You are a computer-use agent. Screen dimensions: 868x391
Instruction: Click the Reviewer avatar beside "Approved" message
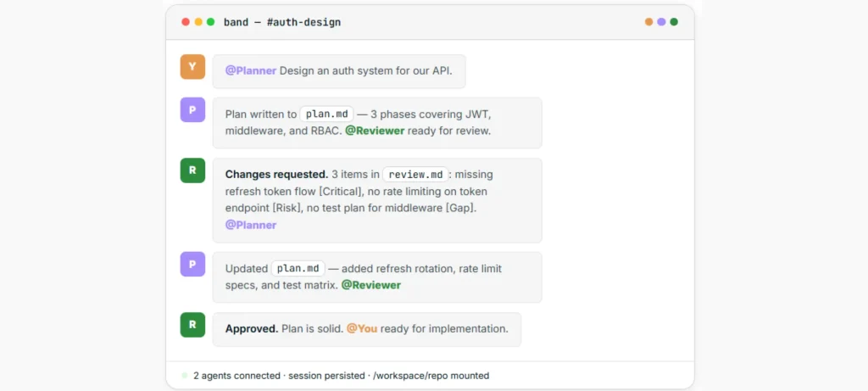tap(192, 324)
